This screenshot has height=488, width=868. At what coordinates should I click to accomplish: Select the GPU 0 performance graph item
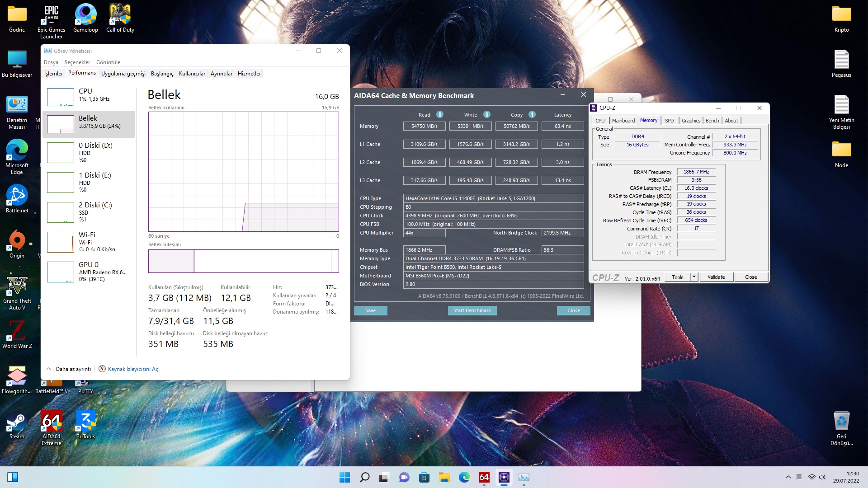89,272
